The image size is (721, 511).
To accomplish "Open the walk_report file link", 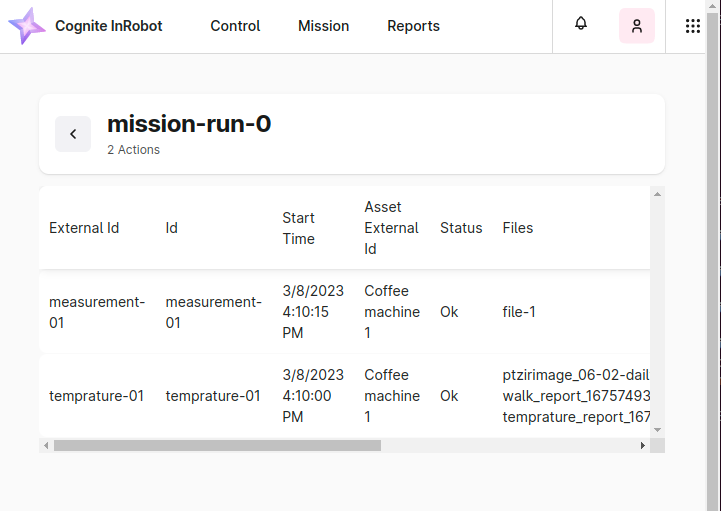I will (576, 396).
